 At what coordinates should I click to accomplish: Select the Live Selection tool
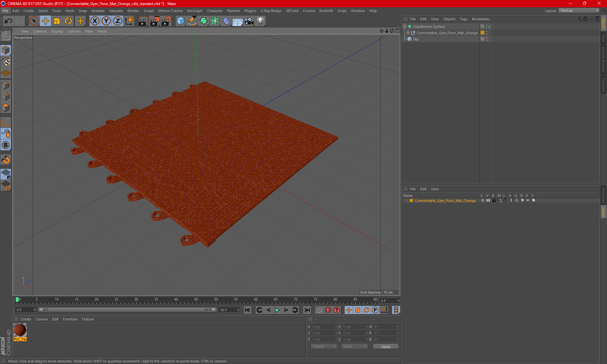[34, 21]
